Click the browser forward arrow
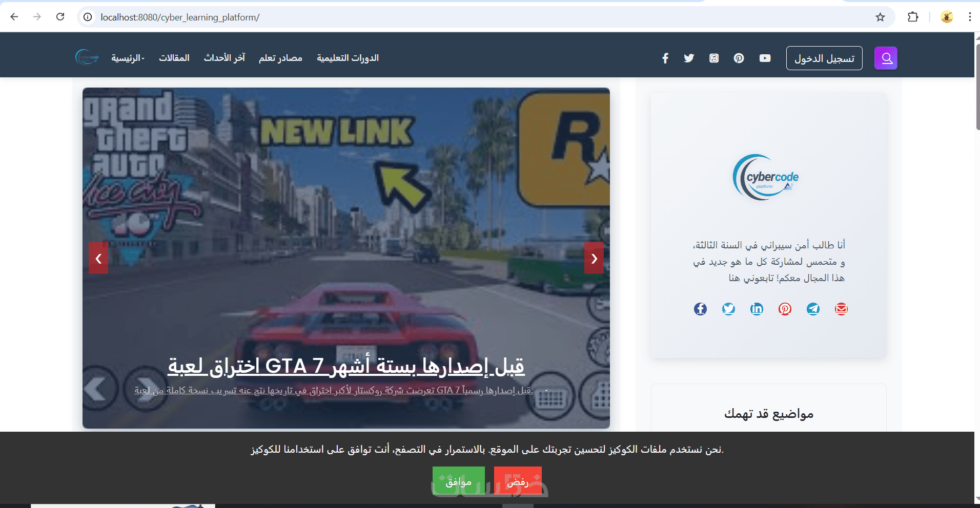 pyautogui.click(x=37, y=17)
